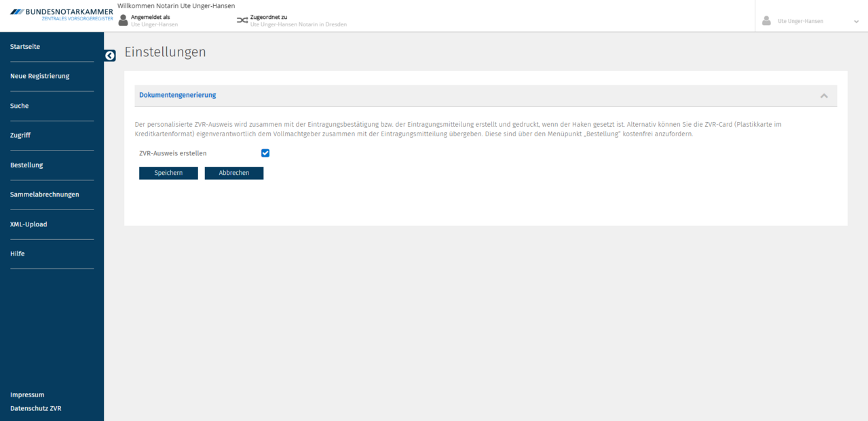Uncheck the ZVR-Ausweis erstellen checkbox
The height and width of the screenshot is (421, 868).
click(x=265, y=153)
